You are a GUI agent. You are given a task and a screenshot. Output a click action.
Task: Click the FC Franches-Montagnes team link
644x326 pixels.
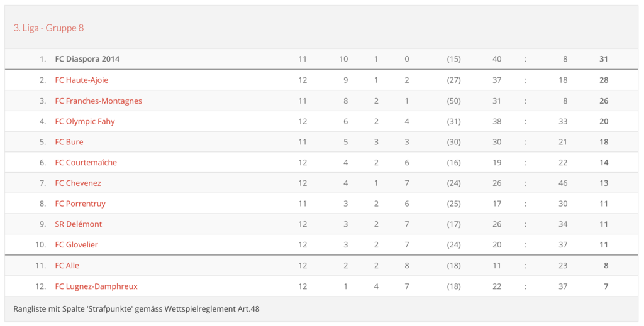pos(99,101)
